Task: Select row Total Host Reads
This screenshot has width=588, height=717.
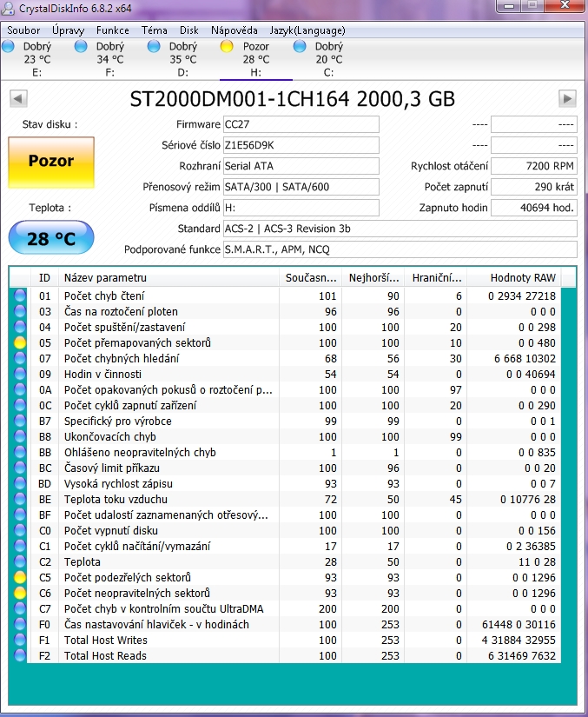Action: point(285,655)
